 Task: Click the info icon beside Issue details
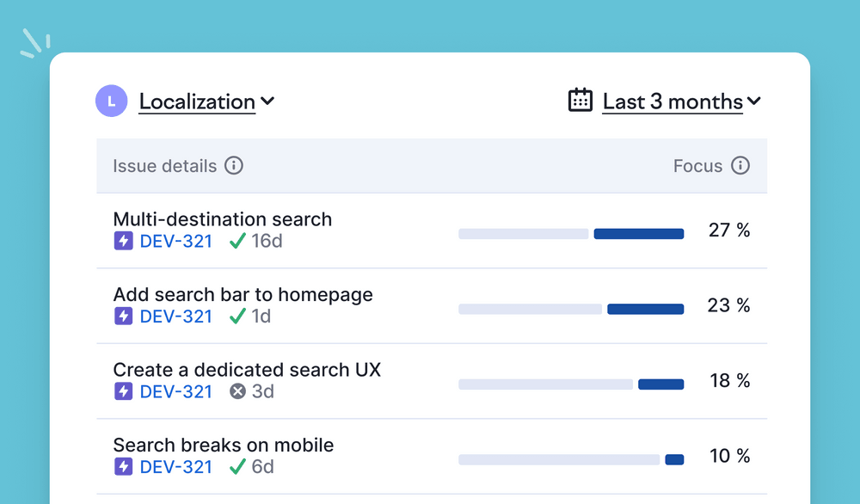(x=234, y=166)
